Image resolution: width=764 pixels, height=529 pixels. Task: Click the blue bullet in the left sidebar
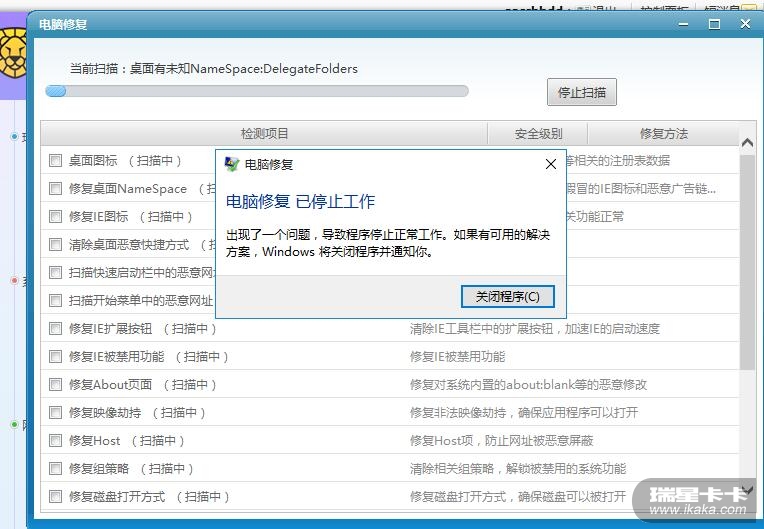tap(14, 136)
